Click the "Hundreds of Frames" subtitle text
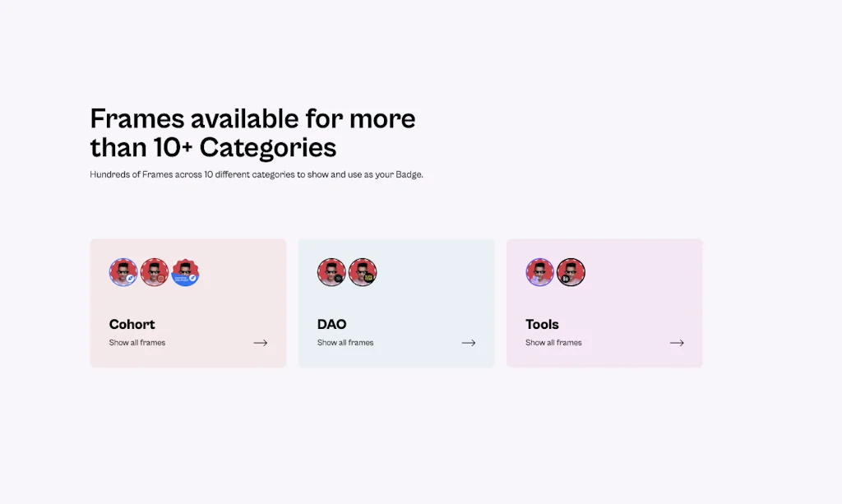 tap(256, 174)
